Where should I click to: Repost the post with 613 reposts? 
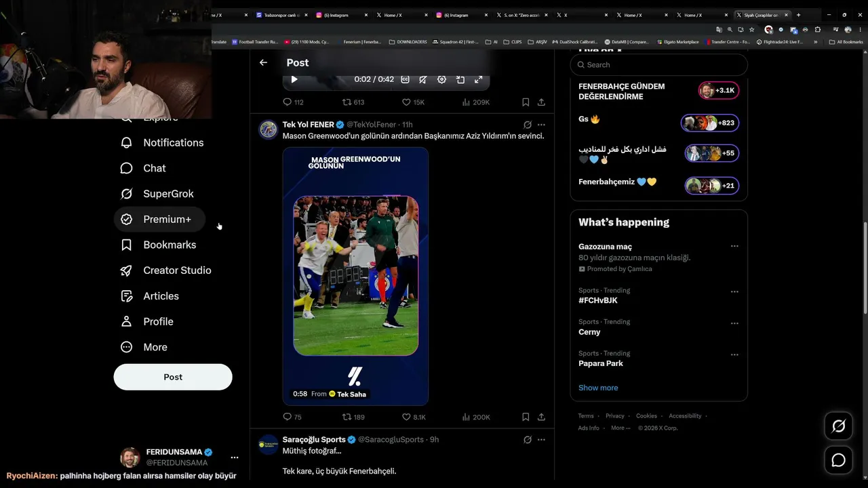353,102
